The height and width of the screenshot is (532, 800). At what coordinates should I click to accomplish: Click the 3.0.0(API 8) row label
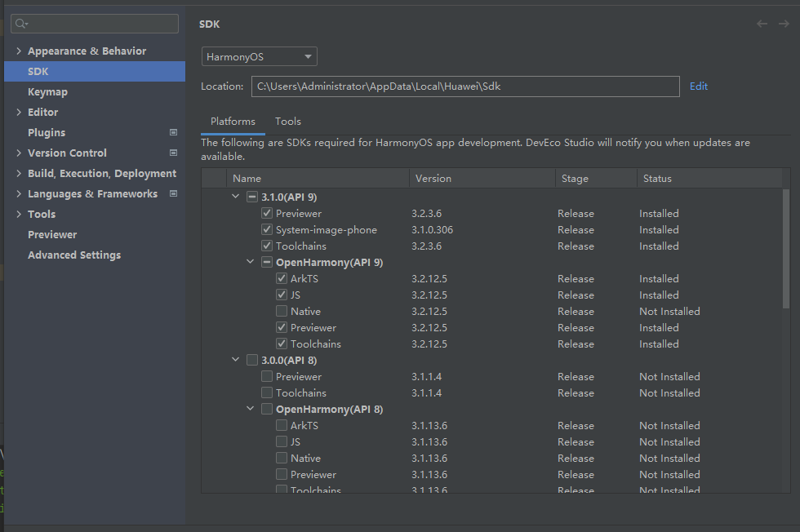289,361
